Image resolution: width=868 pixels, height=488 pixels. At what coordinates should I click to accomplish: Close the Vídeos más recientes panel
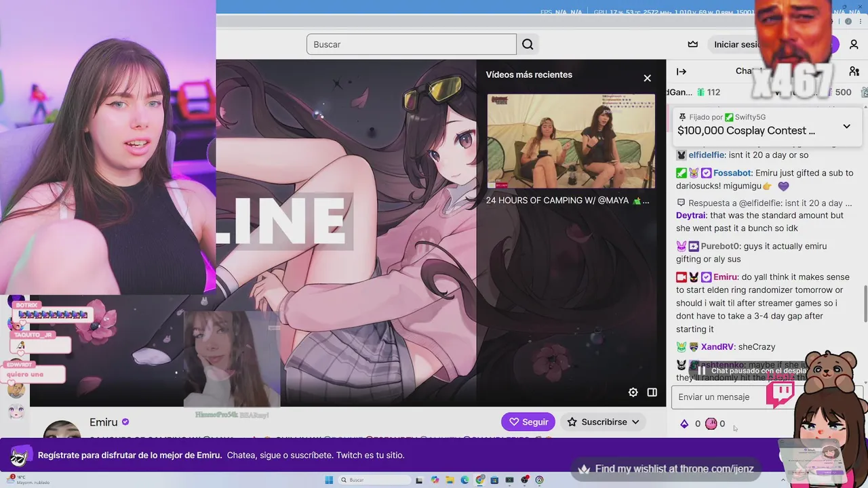point(647,78)
